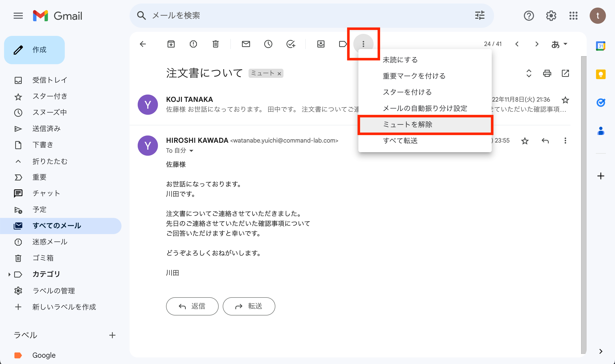Screen dimensions: 615x364
Task: Click ミュートを解除 to unmute
Action: point(425,125)
